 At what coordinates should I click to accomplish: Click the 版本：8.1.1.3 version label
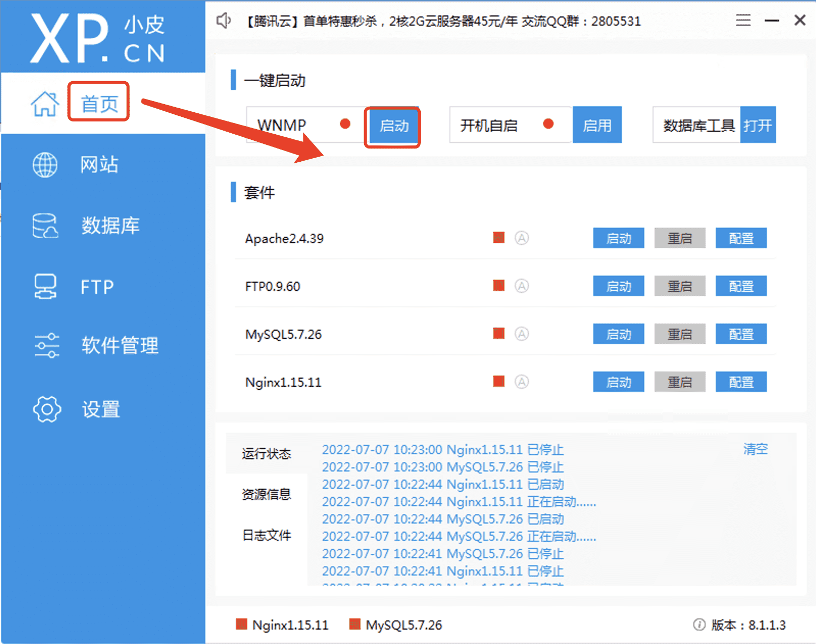748,625
